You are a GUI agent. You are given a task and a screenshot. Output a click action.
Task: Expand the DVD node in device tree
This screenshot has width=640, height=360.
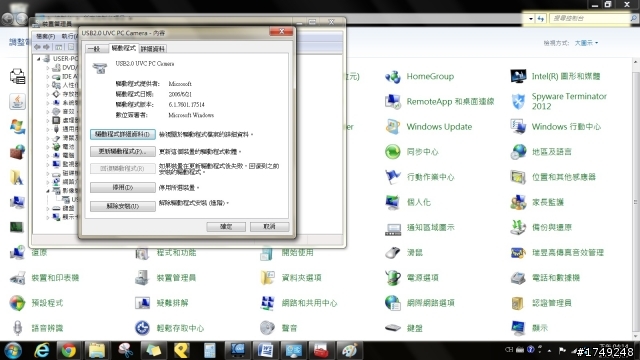[48, 68]
